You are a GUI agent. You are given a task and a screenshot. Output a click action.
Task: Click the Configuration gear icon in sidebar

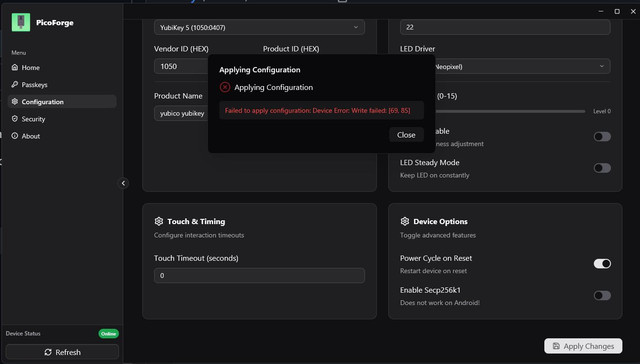(x=15, y=102)
